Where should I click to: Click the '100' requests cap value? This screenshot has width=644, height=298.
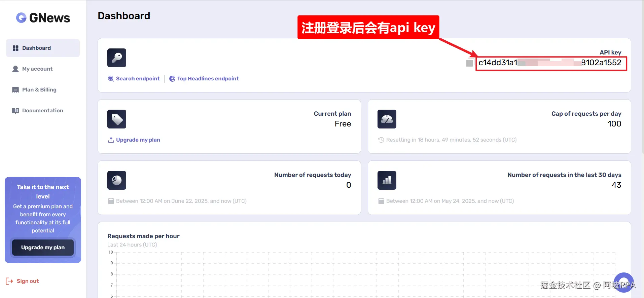tap(614, 124)
